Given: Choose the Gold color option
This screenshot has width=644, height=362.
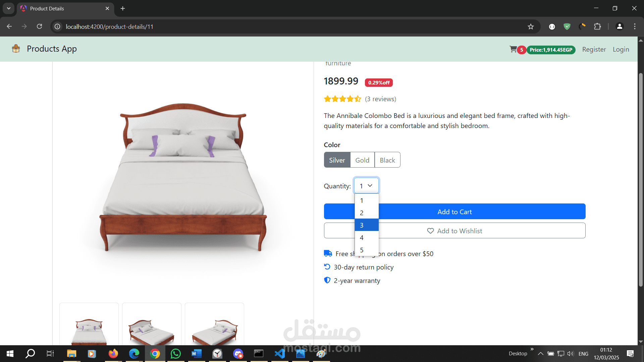Looking at the screenshot, I should (x=362, y=160).
